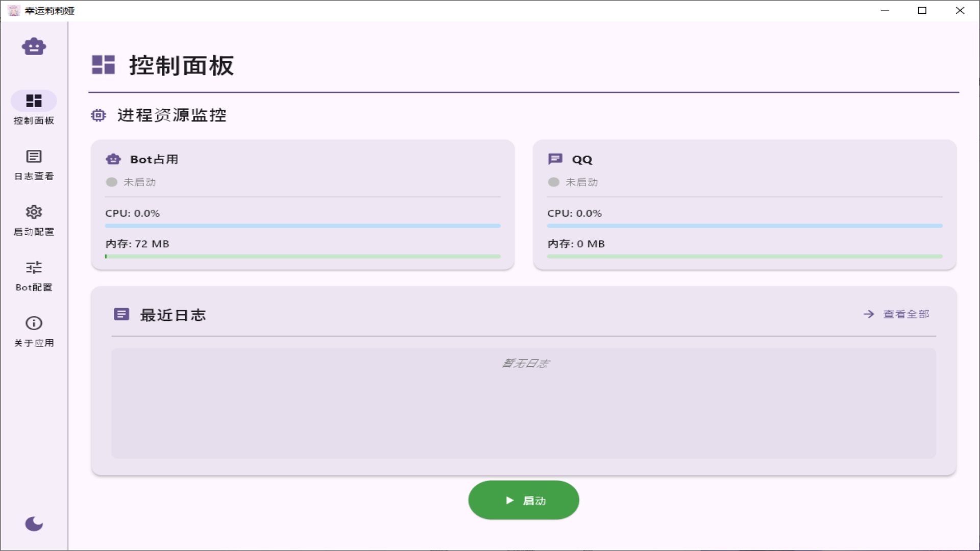
Task: Click the QQ chat bubble icon
Action: pyautogui.click(x=554, y=159)
